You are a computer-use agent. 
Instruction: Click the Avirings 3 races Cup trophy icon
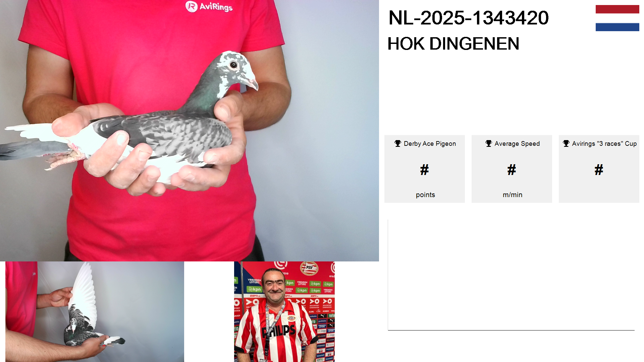pos(566,143)
